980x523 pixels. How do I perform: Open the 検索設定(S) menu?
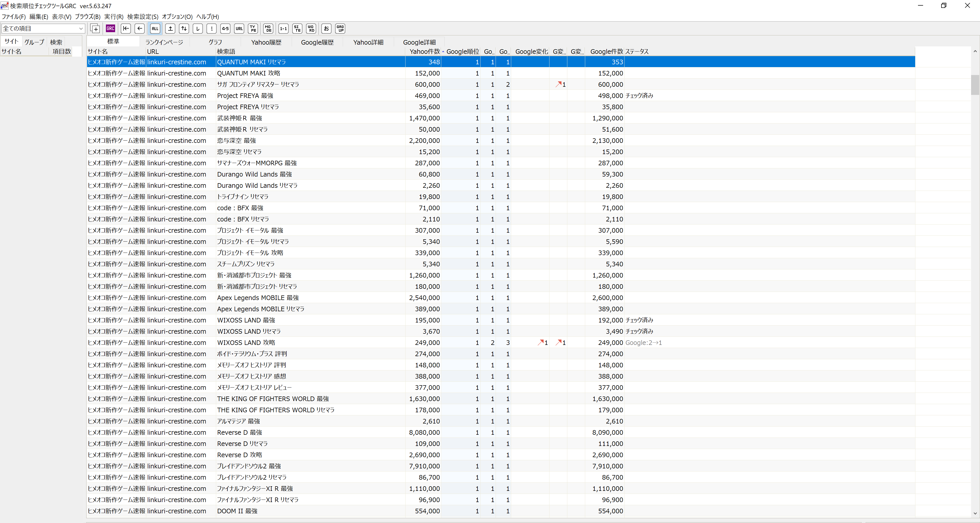click(142, 17)
